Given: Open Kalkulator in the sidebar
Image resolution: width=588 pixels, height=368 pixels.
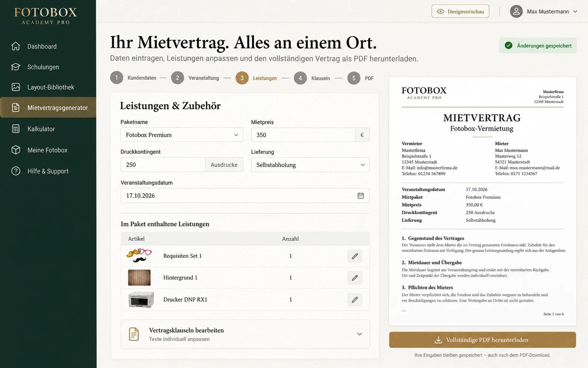Looking at the screenshot, I should click(x=48, y=129).
